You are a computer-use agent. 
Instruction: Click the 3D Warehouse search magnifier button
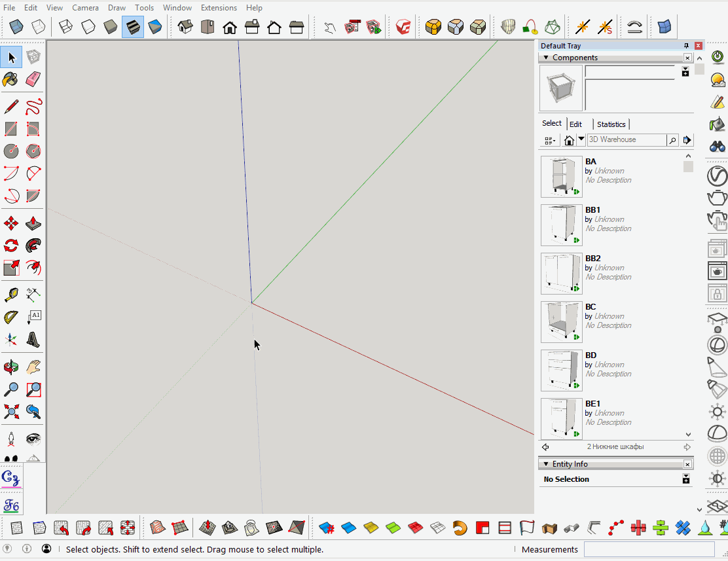point(673,139)
